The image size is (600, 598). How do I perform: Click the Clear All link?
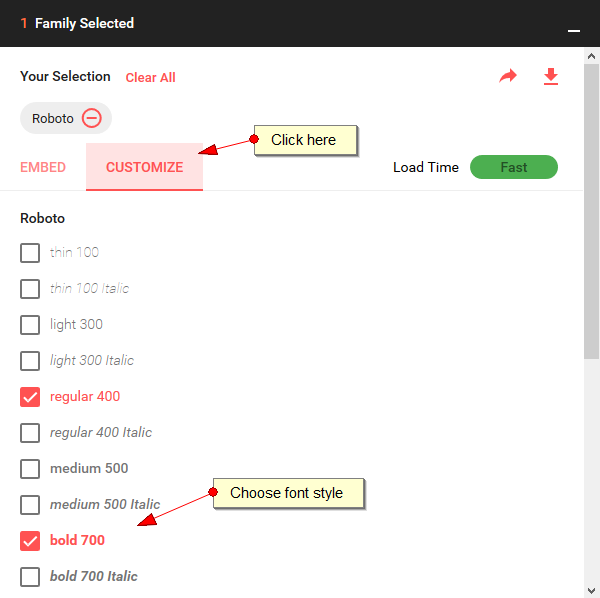pyautogui.click(x=150, y=78)
